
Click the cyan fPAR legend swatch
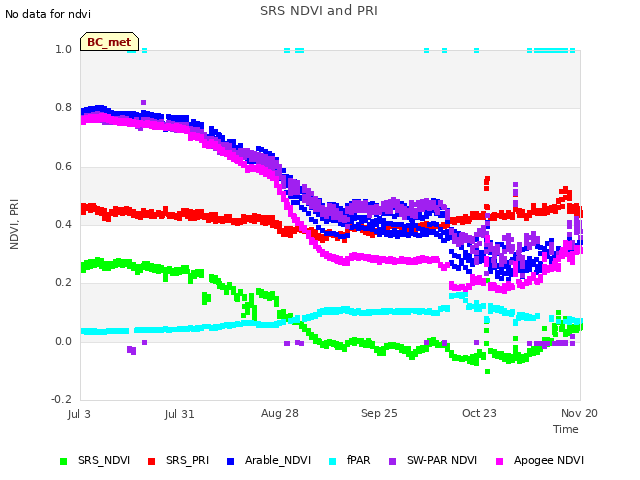point(333,461)
